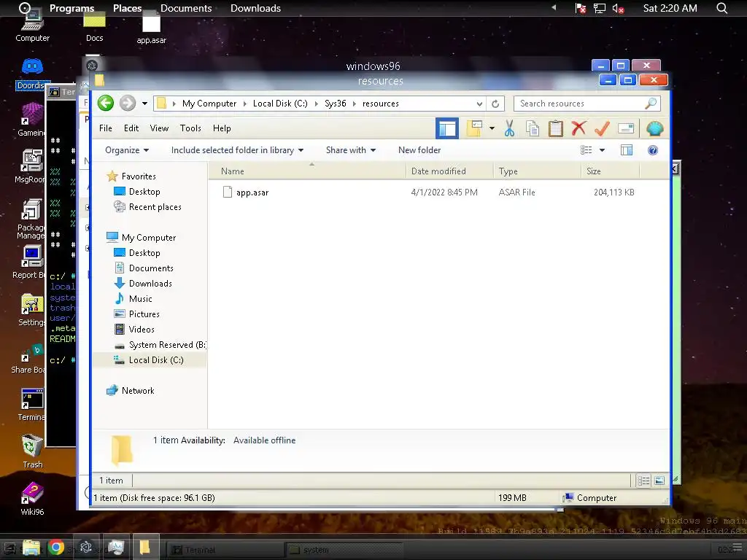Click the blue shell toolbar icon
The height and width of the screenshot is (560, 747).
pyautogui.click(x=654, y=128)
